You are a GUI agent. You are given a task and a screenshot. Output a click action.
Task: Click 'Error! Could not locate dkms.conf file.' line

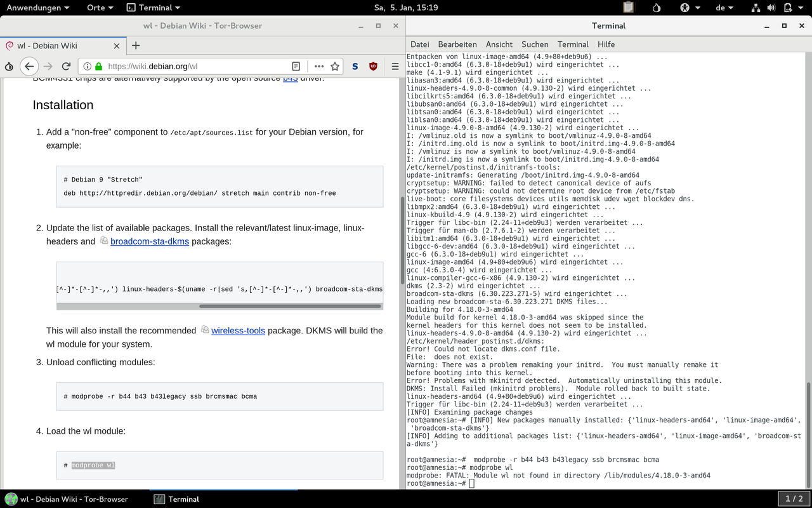point(483,349)
